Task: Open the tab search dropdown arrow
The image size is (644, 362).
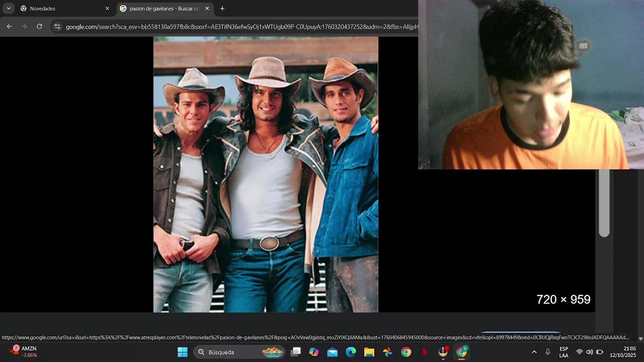Action: click(x=9, y=9)
